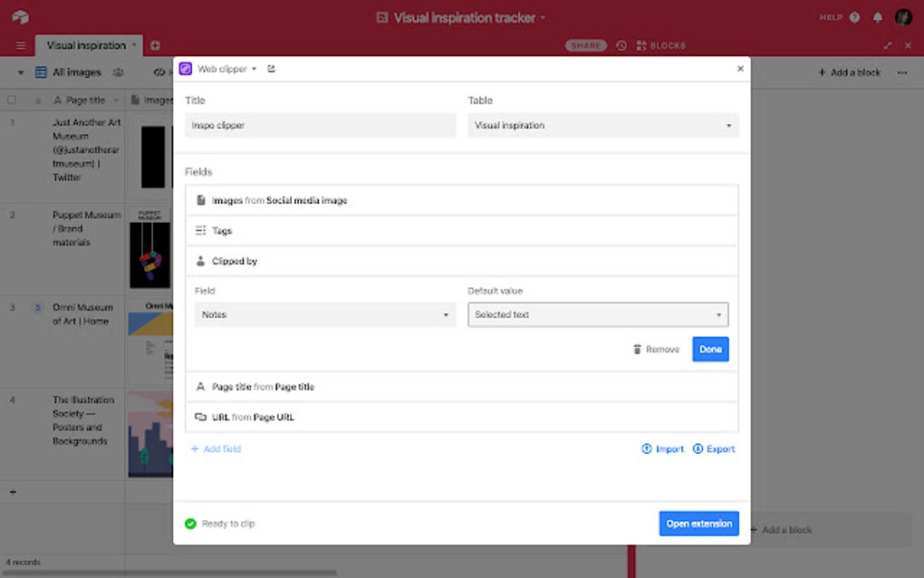Click the share icon beside Web clipper title

(270, 68)
